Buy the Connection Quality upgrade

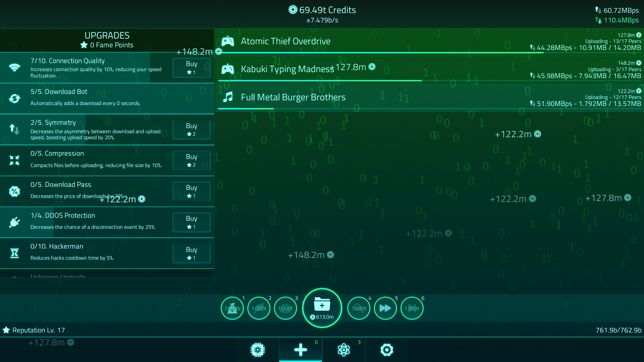pyautogui.click(x=191, y=67)
